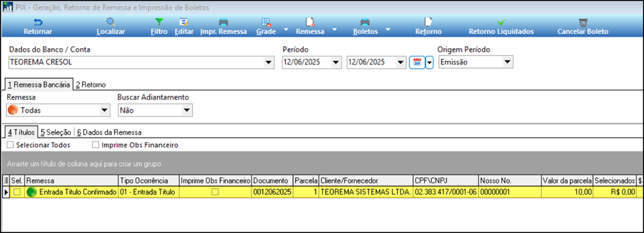The image size is (644, 233).
Task: Click the R$ 0,00 Selecionados cell
Action: pos(614,192)
